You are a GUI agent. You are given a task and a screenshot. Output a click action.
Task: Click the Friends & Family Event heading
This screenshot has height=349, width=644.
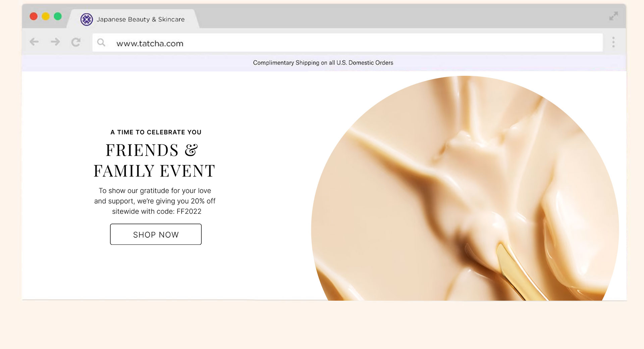click(x=154, y=160)
